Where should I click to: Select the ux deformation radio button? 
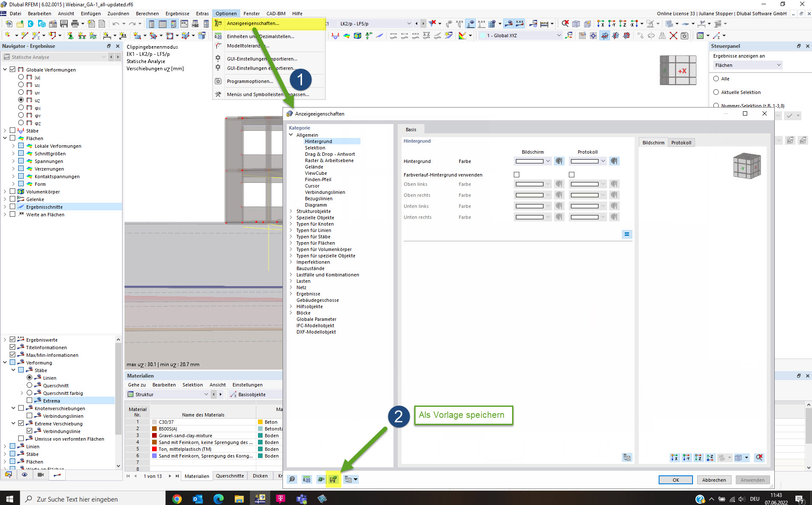pyautogui.click(x=21, y=85)
